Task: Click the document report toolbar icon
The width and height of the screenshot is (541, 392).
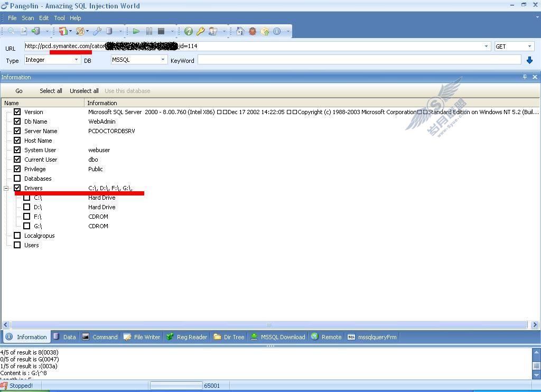Action: (23, 31)
